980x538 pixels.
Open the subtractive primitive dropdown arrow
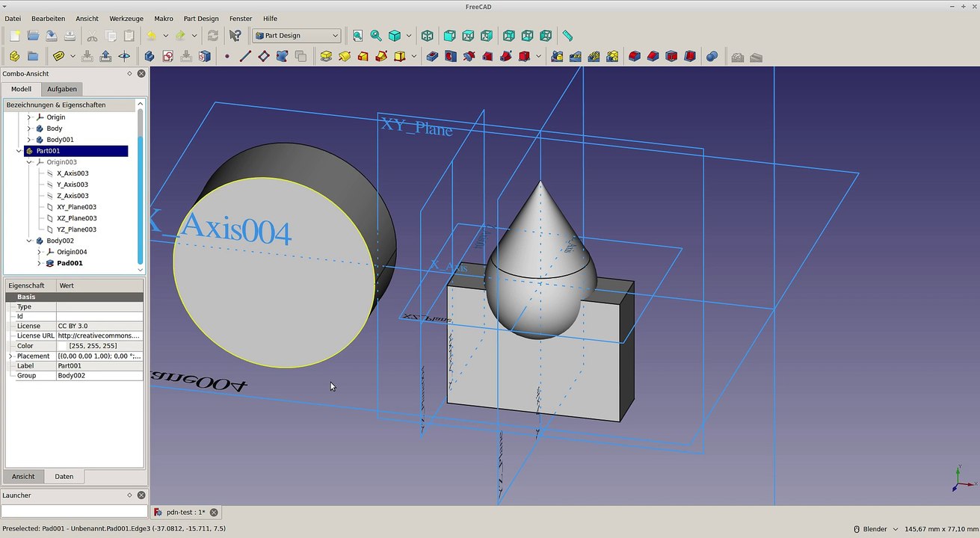point(538,56)
